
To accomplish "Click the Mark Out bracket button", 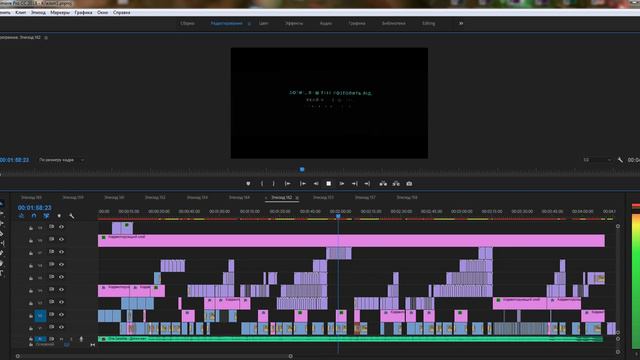I will 273,184.
